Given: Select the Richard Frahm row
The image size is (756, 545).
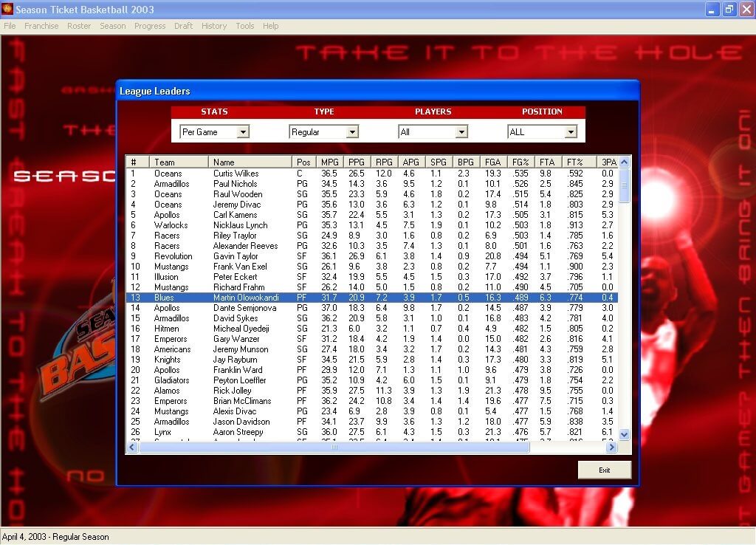Looking at the screenshot, I should point(372,287).
